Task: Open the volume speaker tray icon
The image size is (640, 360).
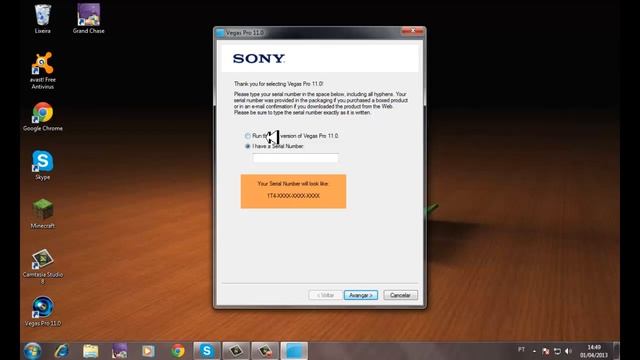Action: pyautogui.click(x=568, y=351)
